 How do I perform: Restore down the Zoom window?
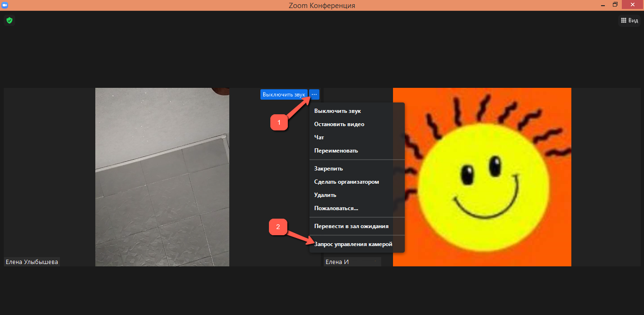pos(615,5)
